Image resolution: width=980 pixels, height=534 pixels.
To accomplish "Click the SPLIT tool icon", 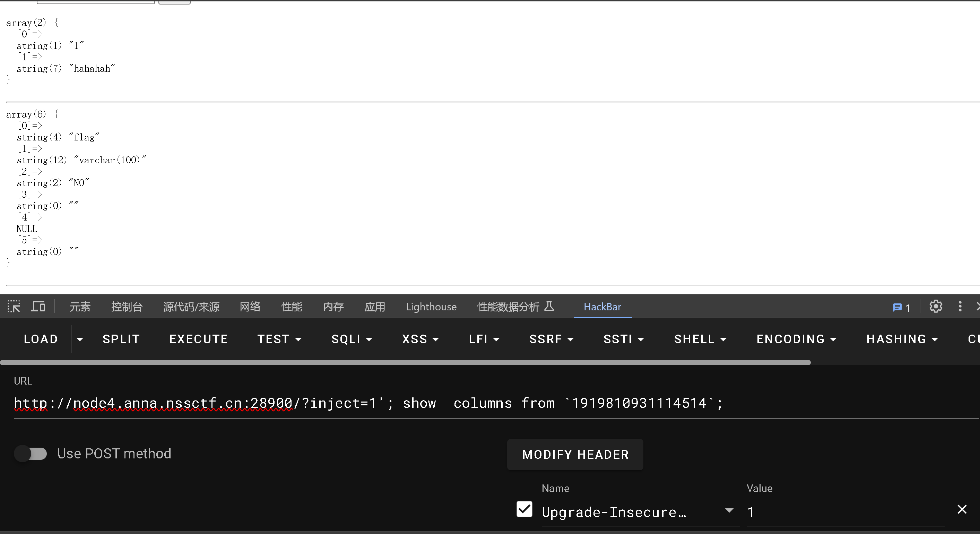I will [x=121, y=339].
